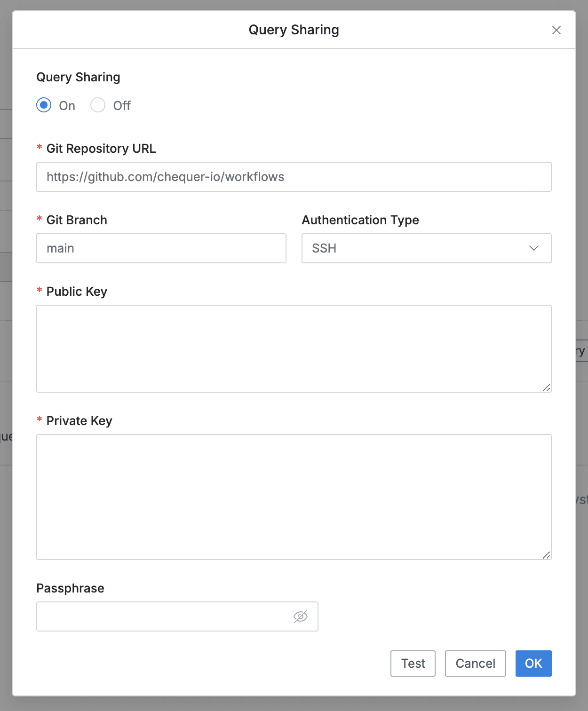Close the Query Sharing dialog
This screenshot has height=711, width=588.
556,30
